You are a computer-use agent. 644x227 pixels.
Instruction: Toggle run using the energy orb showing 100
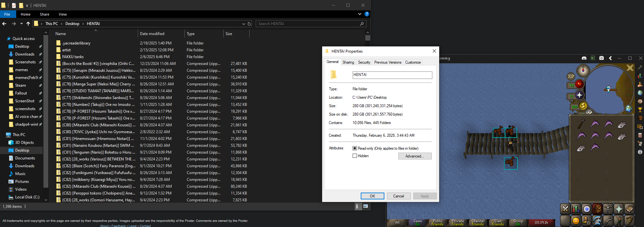[583, 106]
